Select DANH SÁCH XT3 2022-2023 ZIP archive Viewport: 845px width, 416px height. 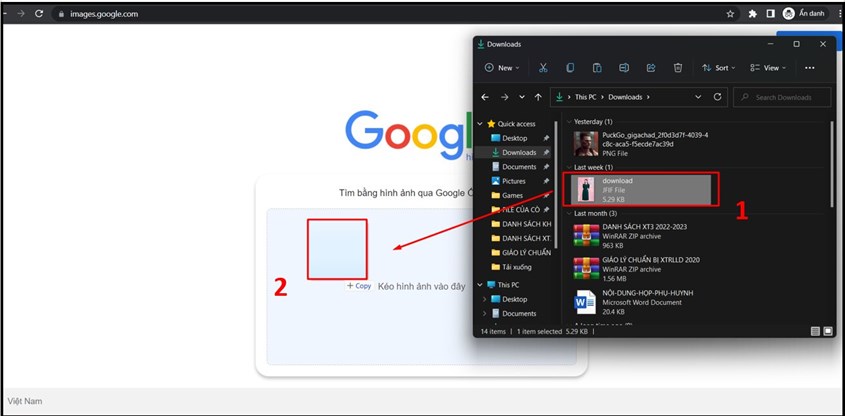641,236
